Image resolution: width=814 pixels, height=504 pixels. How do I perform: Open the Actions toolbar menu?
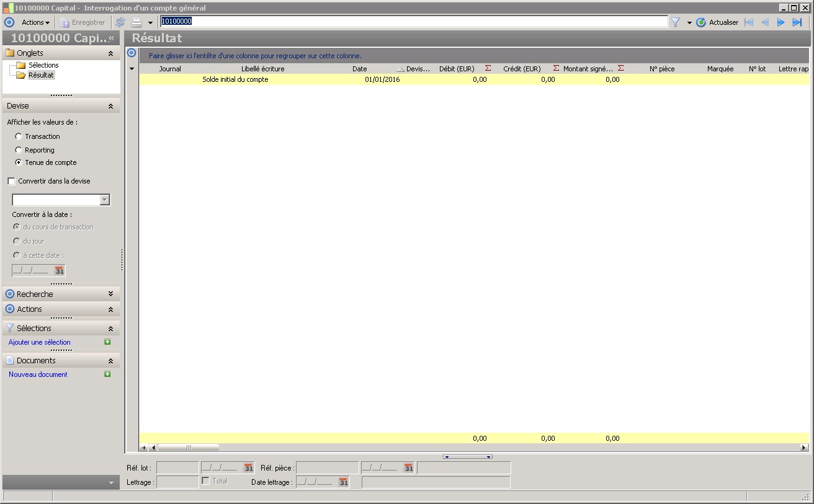point(35,22)
